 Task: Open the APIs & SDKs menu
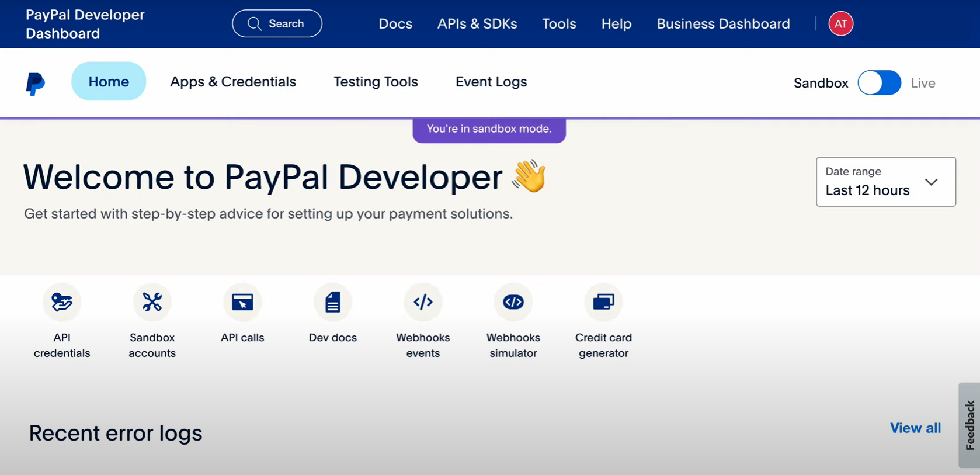(477, 24)
